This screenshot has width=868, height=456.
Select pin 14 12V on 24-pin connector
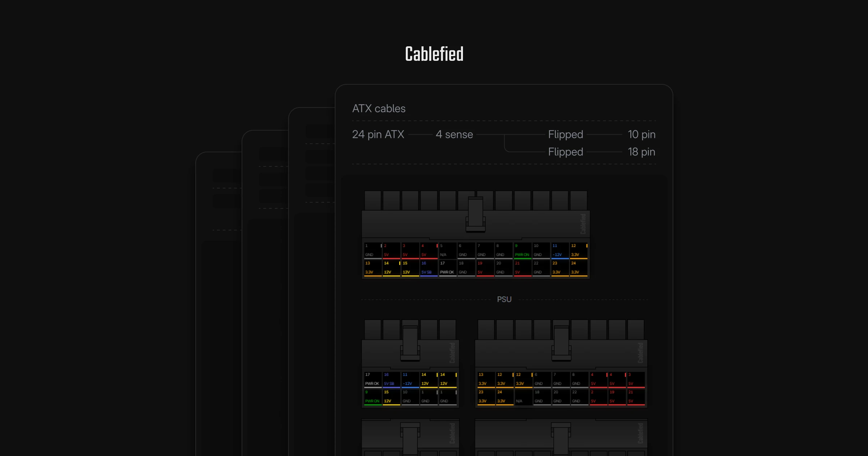(392, 268)
